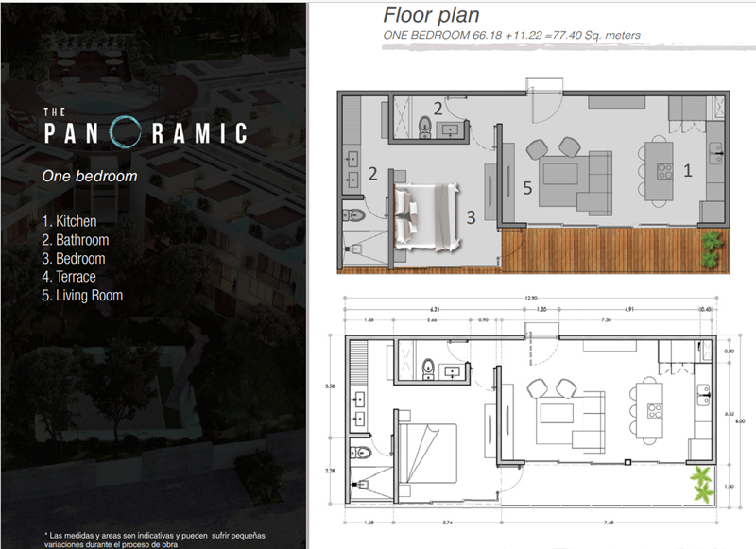This screenshot has height=549, width=756.
Task: Click the "3.58" height dimension
Action: [330, 386]
